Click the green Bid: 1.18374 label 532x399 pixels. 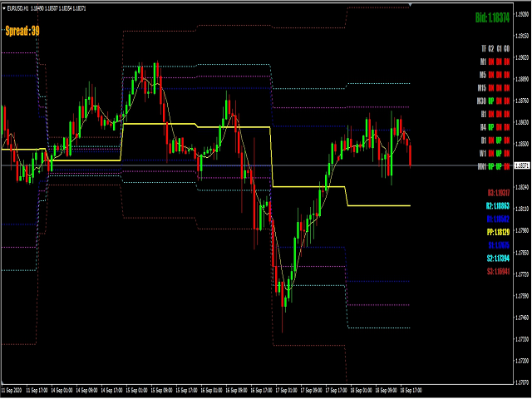click(492, 18)
